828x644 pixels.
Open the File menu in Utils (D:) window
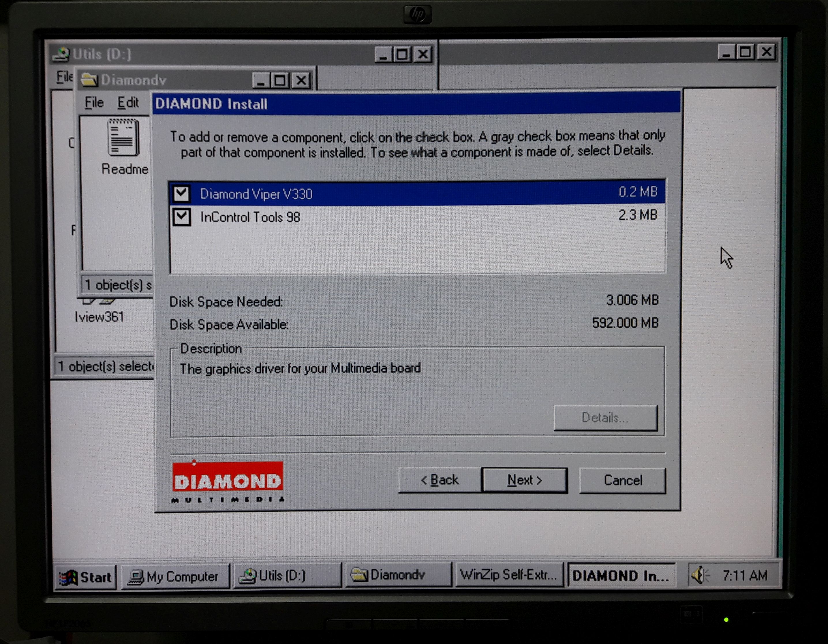(x=64, y=77)
